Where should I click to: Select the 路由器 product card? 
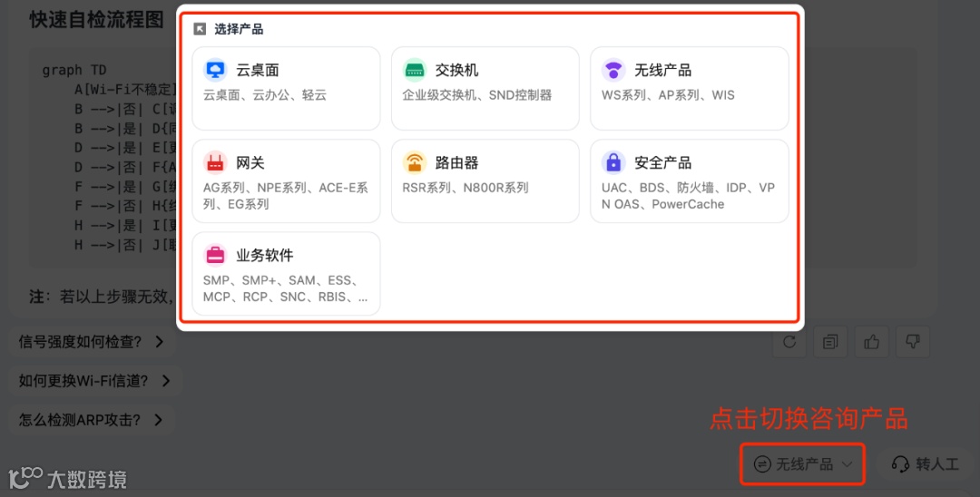pos(485,181)
